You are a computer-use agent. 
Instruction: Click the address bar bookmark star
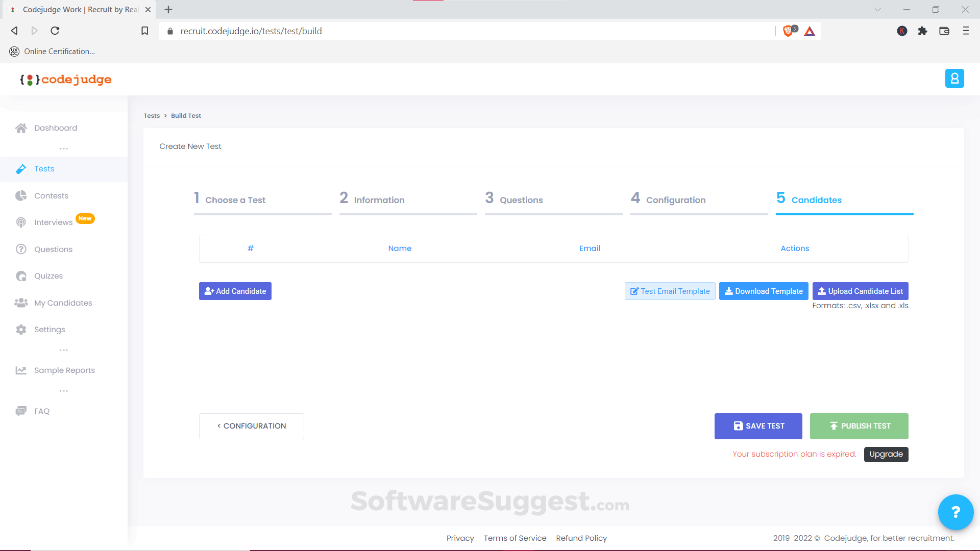point(144,31)
